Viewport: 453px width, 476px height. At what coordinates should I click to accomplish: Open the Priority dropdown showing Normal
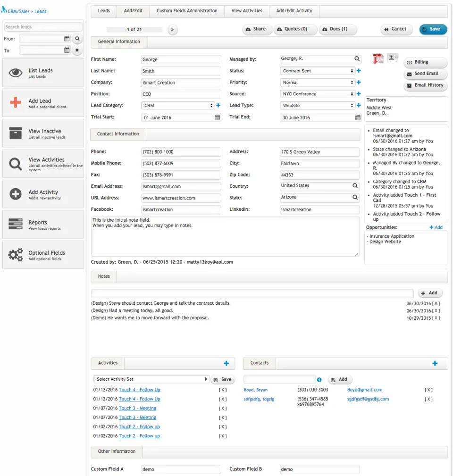318,82
